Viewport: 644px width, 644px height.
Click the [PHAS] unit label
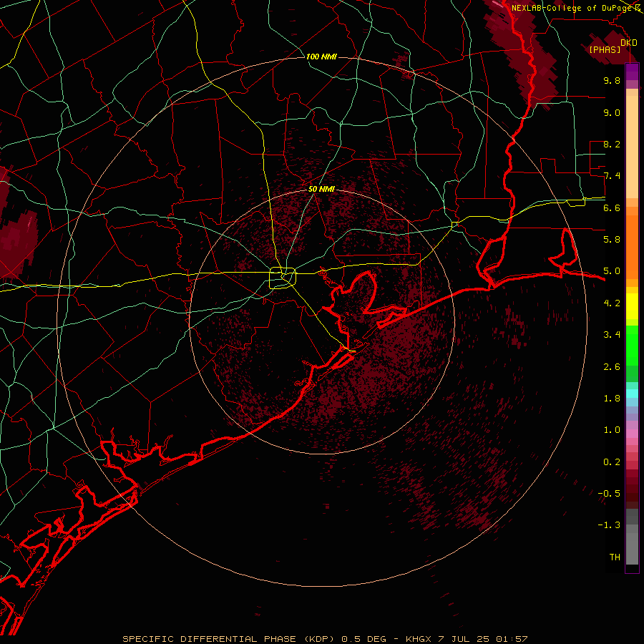(x=605, y=49)
